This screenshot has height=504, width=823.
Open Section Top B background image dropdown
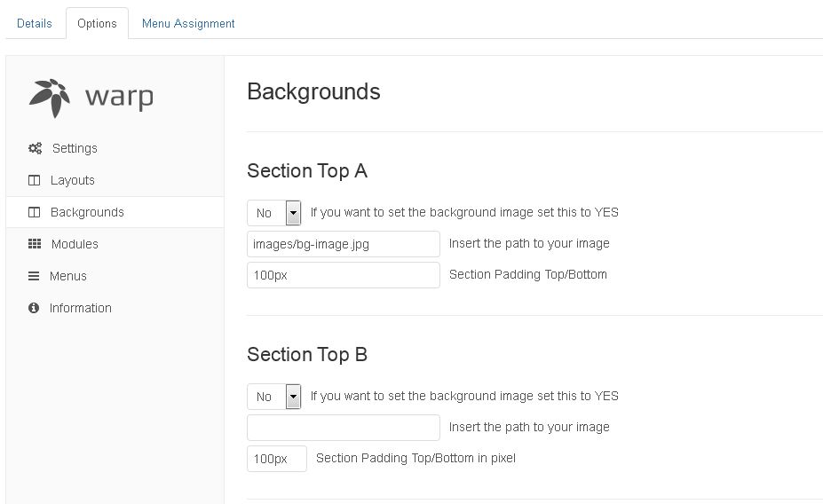[x=273, y=397]
